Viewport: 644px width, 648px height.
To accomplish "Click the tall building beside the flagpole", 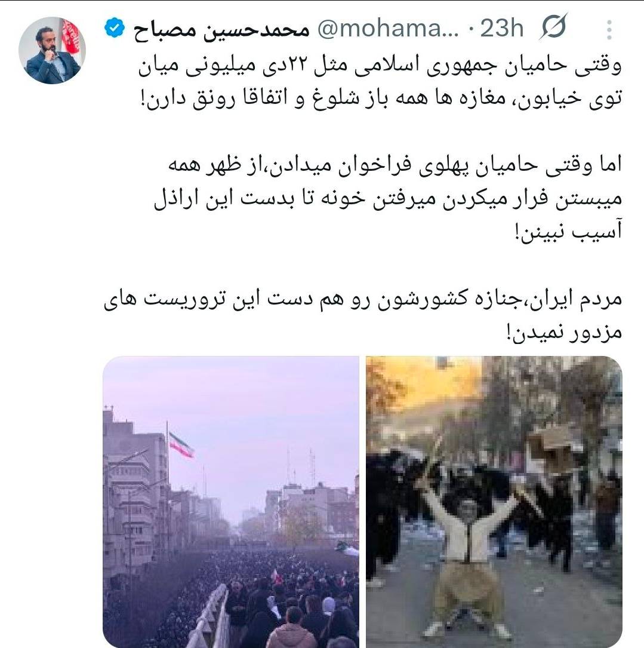I will 135,492.
